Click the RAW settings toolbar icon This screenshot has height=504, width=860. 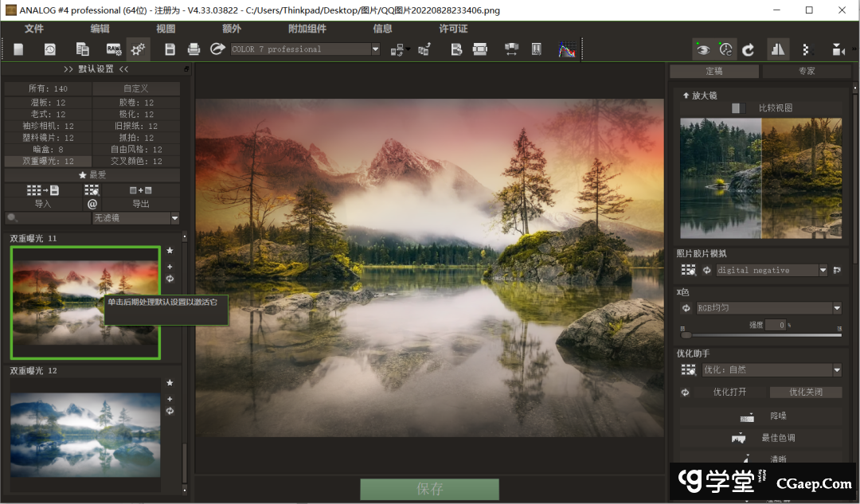pyautogui.click(x=113, y=49)
